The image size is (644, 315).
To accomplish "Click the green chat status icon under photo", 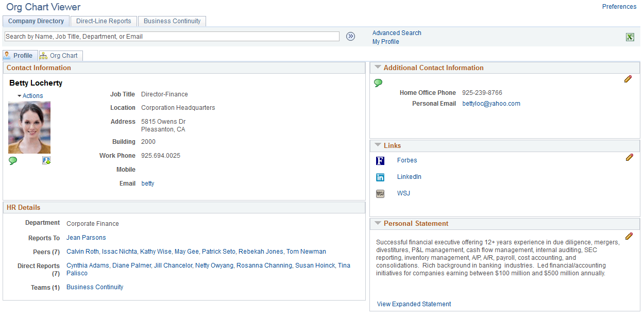I will point(12,161).
